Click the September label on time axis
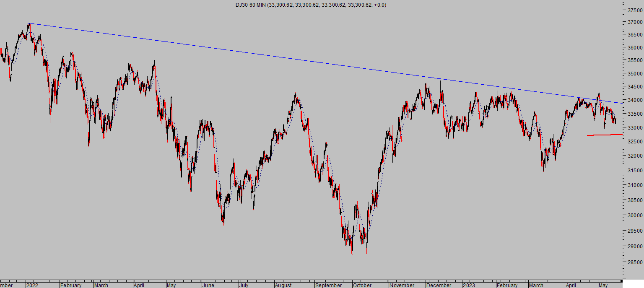The width and height of the screenshot is (644, 288). 329,285
